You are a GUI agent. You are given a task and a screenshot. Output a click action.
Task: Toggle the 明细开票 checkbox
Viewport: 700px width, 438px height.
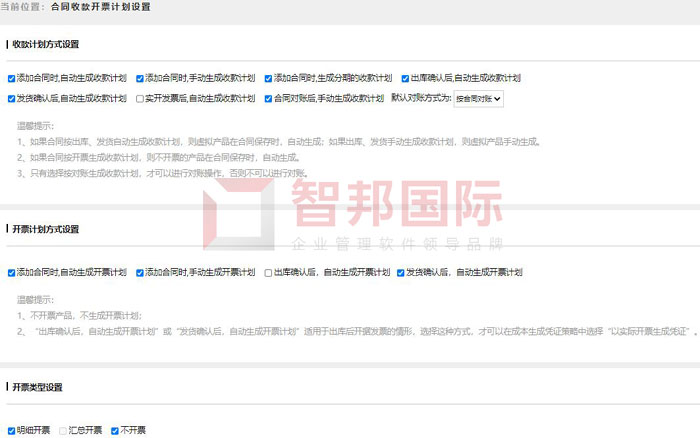click(11, 431)
